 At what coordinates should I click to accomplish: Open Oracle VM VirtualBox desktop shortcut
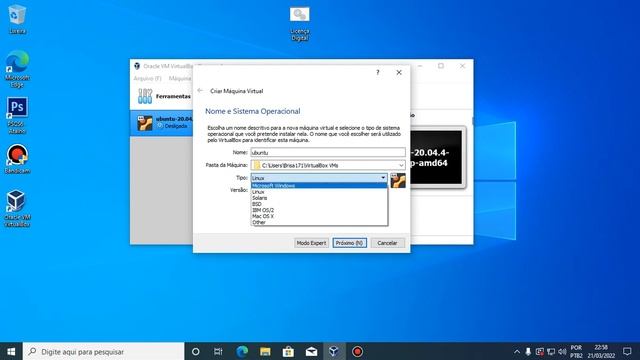click(17, 208)
